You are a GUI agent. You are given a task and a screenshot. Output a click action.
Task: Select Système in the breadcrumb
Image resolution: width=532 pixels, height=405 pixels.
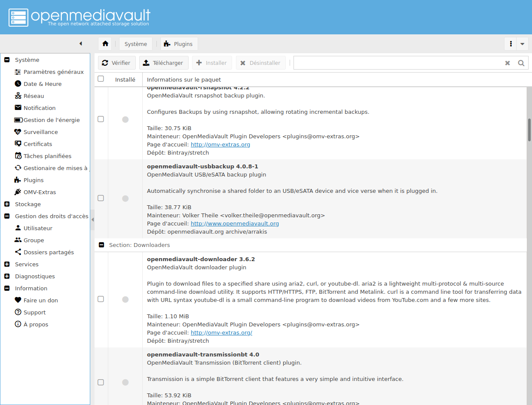(136, 44)
